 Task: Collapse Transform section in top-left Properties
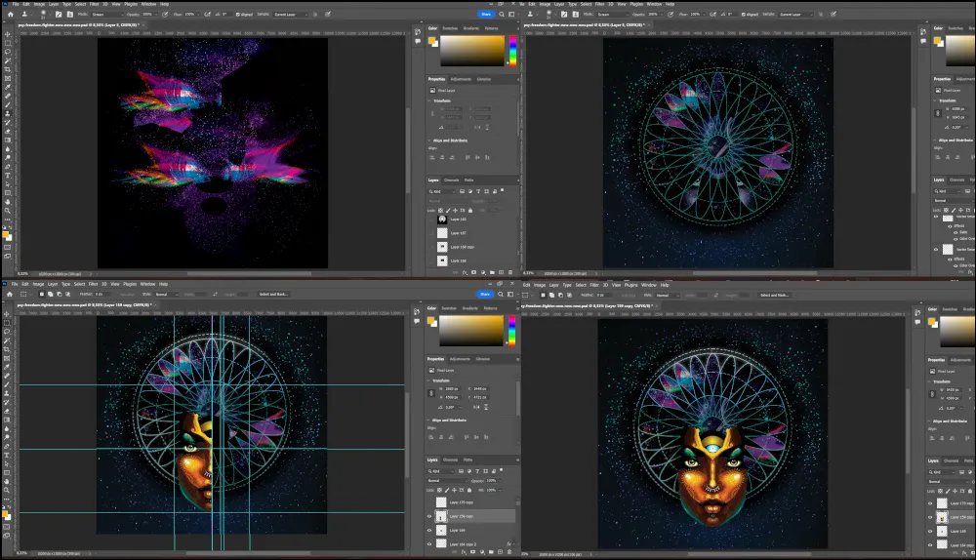coord(429,100)
